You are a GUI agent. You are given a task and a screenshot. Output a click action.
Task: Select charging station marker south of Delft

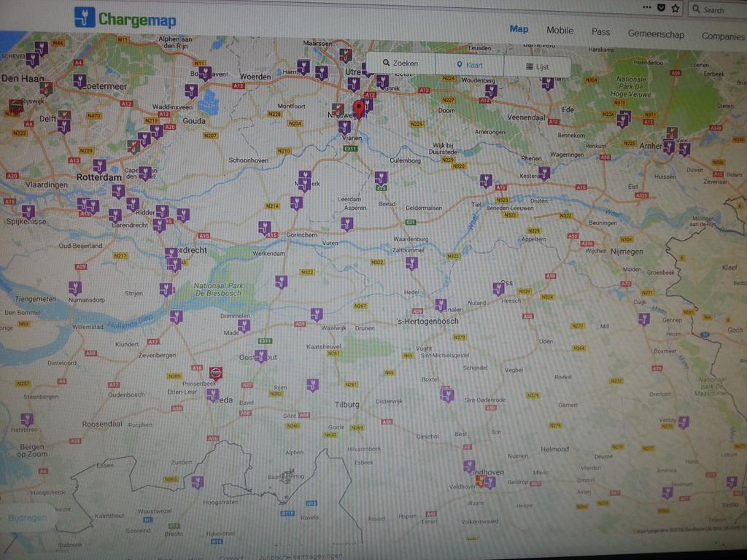[64, 126]
